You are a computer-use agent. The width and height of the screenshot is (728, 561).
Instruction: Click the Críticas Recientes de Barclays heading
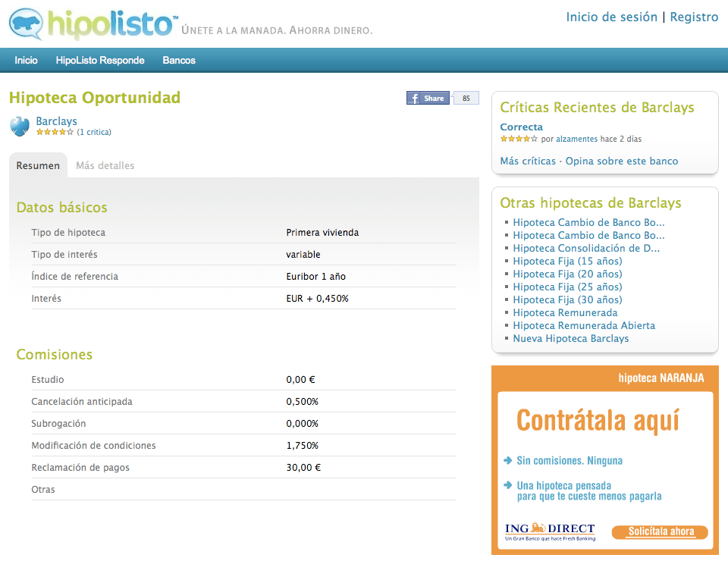[x=597, y=108]
